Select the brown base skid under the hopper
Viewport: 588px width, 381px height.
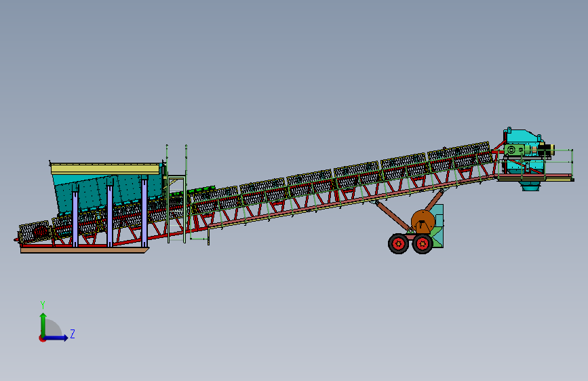[85, 250]
